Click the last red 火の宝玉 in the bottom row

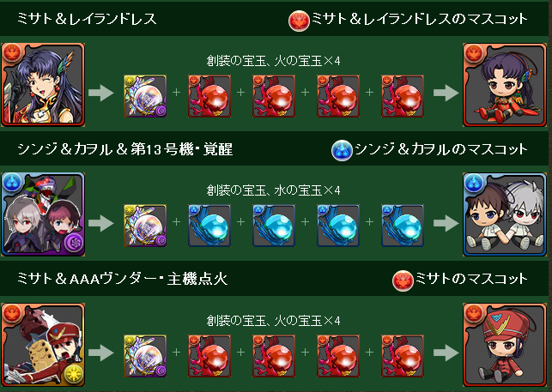pyautogui.click(x=403, y=356)
